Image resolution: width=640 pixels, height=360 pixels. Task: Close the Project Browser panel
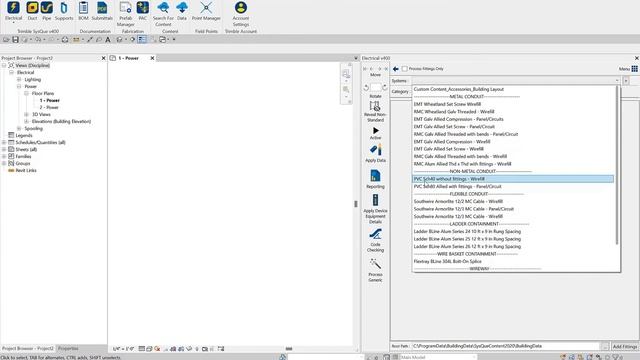coord(103,58)
